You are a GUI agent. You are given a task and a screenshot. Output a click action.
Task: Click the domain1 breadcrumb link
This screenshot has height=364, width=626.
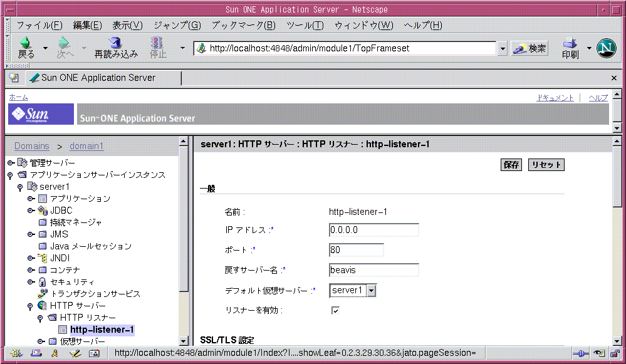86,146
